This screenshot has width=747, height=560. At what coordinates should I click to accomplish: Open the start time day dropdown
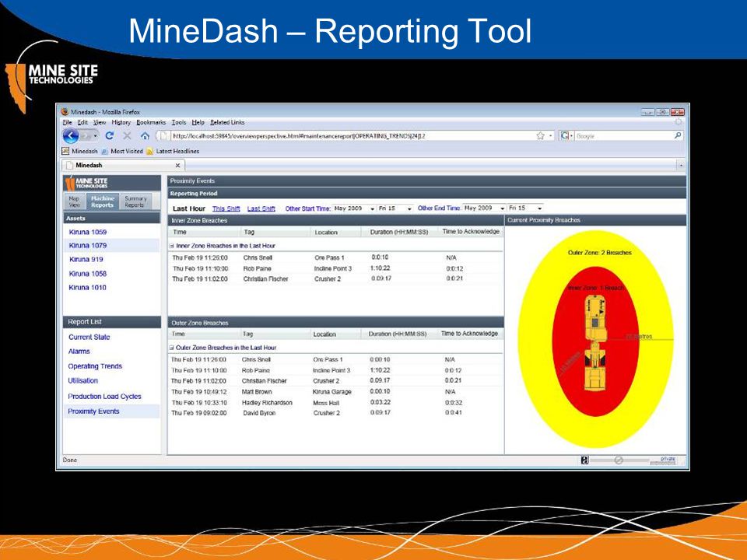(395, 208)
